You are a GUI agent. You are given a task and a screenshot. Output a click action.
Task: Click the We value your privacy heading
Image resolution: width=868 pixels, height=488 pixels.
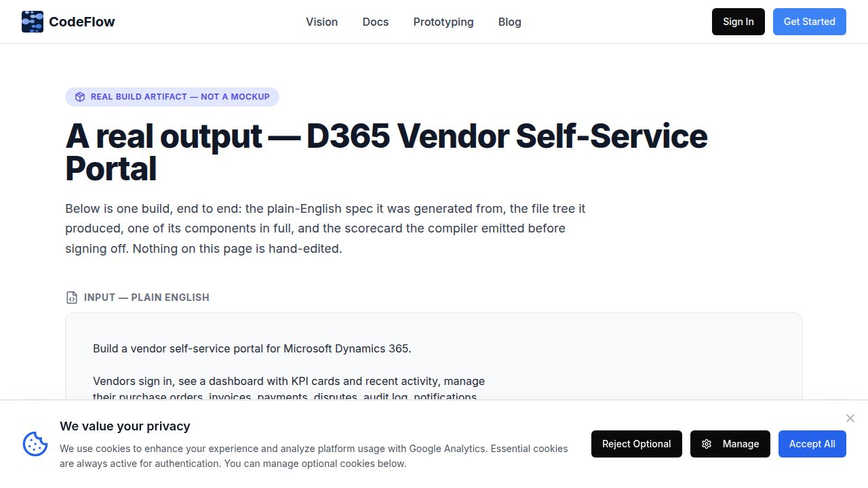[125, 426]
